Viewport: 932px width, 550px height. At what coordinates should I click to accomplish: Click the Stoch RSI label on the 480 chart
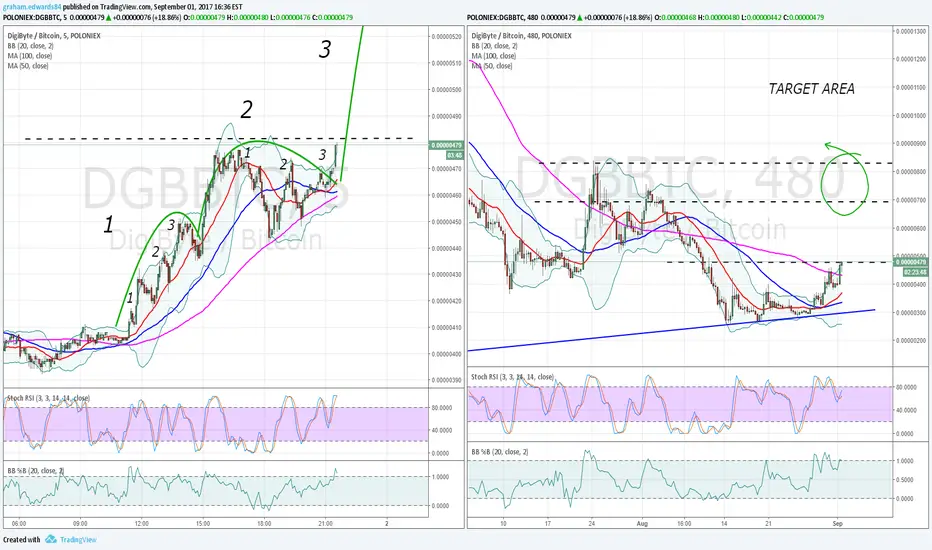[x=512, y=377]
